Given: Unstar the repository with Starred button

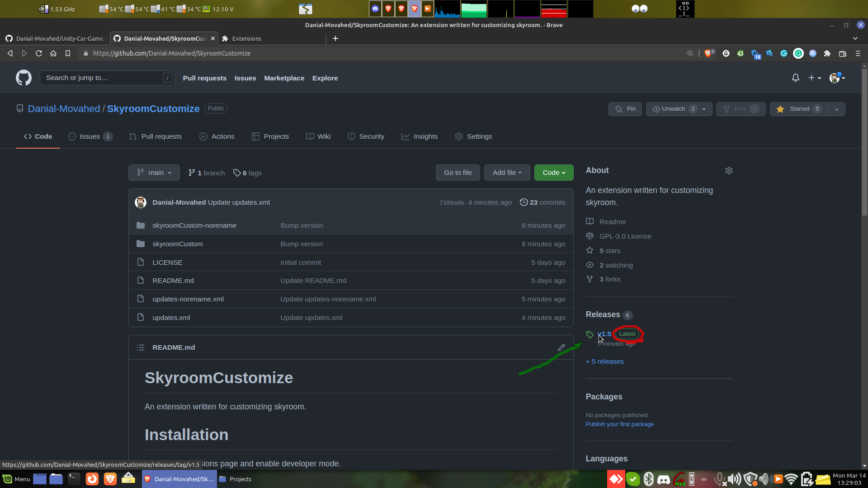Looking at the screenshot, I should [x=799, y=109].
